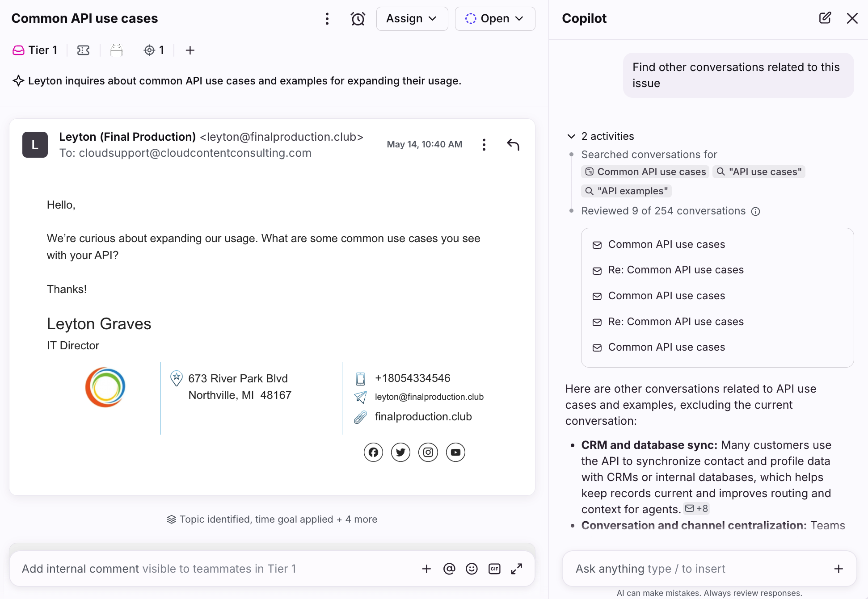868x599 pixels.
Task: Open first Common API use cases result
Action: (x=717, y=245)
